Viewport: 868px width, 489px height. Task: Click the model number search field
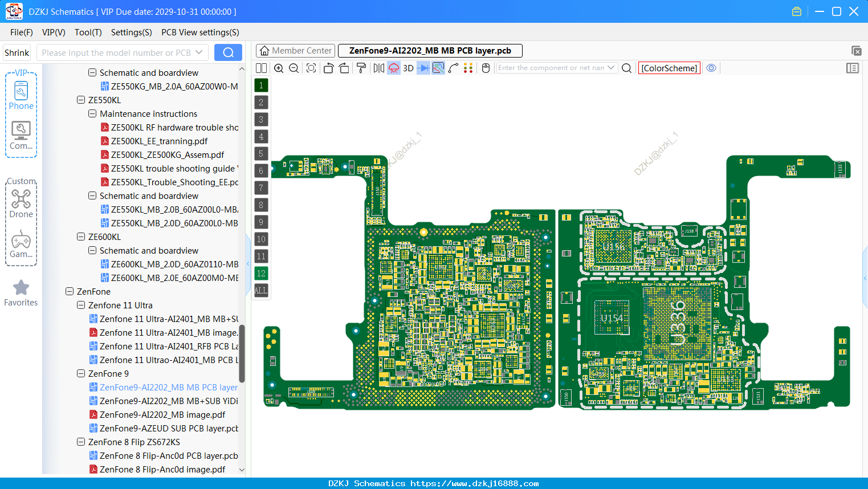[x=116, y=52]
